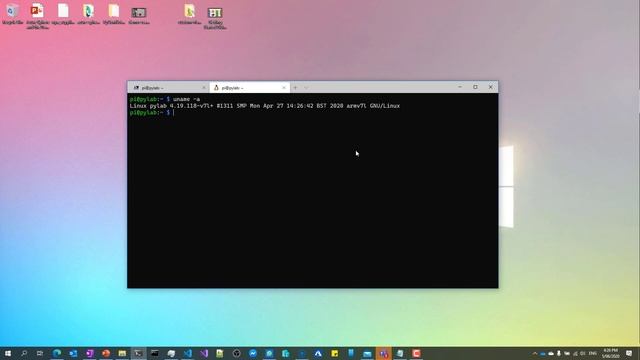The width and height of the screenshot is (640, 360).
Task: Click the uname -a output line
Action: click(264, 106)
